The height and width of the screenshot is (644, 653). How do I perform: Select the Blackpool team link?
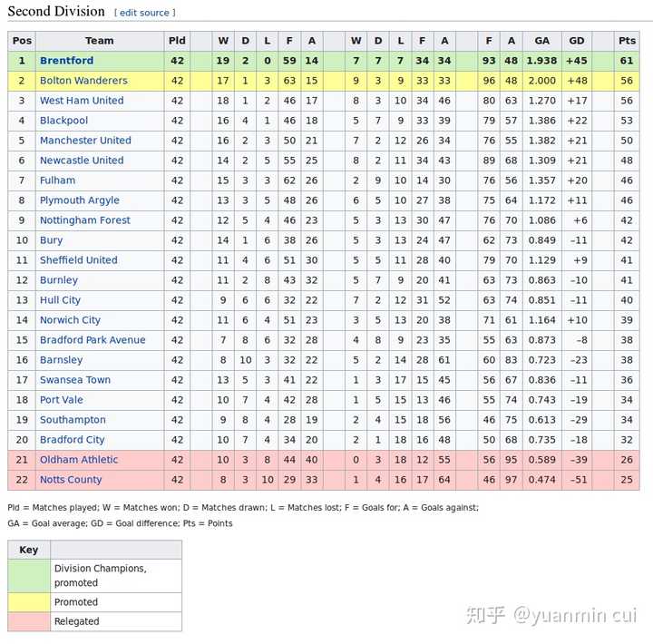63,121
